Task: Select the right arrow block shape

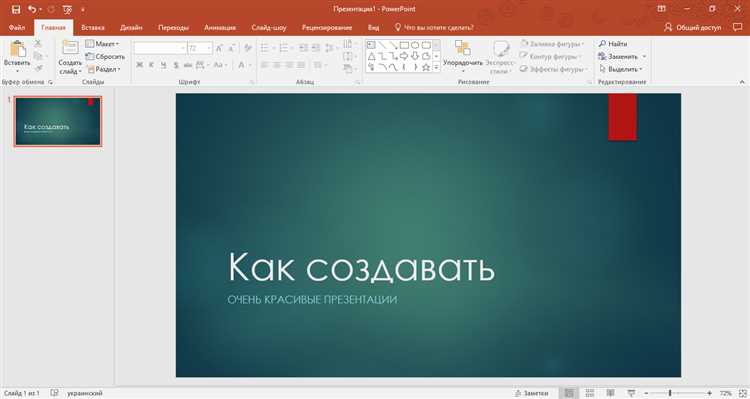Action: 404,56
